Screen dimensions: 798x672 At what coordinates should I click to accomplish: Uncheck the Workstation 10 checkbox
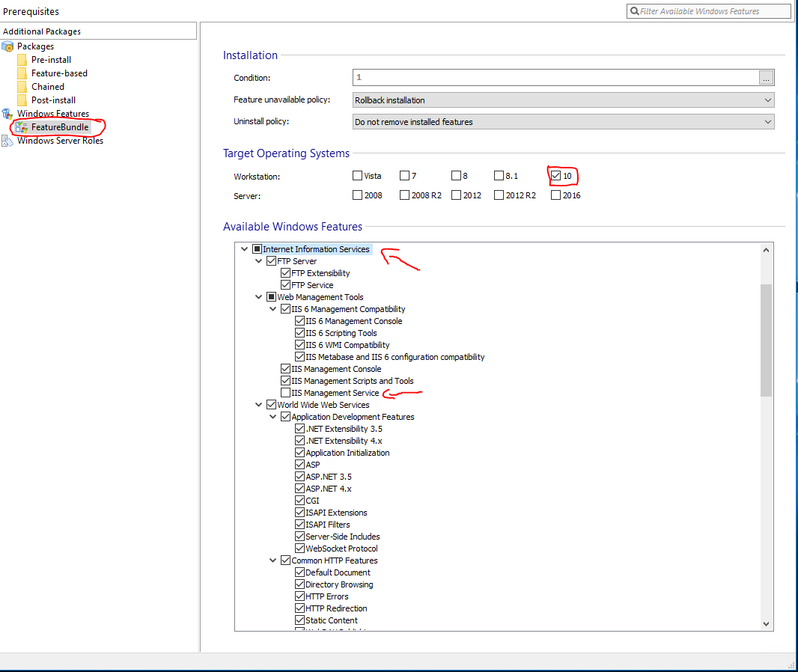(x=555, y=176)
